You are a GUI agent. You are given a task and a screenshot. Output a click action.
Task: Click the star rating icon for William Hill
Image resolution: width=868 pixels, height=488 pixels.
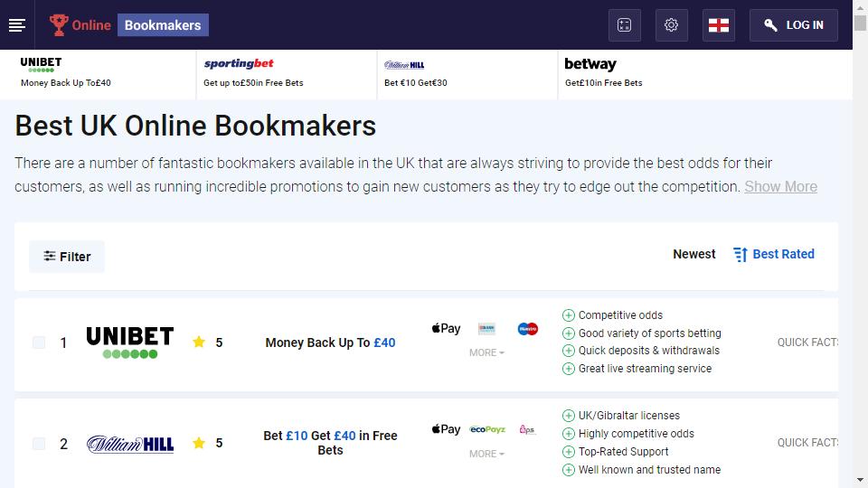coord(199,443)
